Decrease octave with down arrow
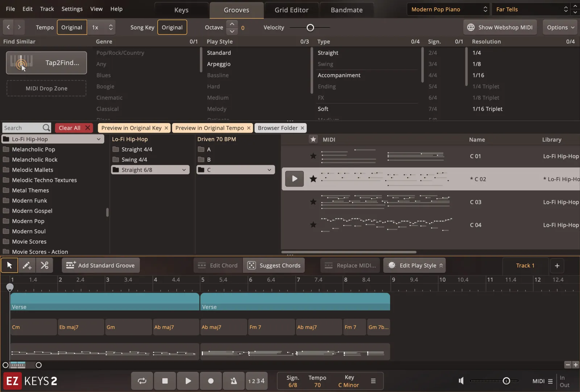Screen dimensions: 580x392 tap(232, 31)
